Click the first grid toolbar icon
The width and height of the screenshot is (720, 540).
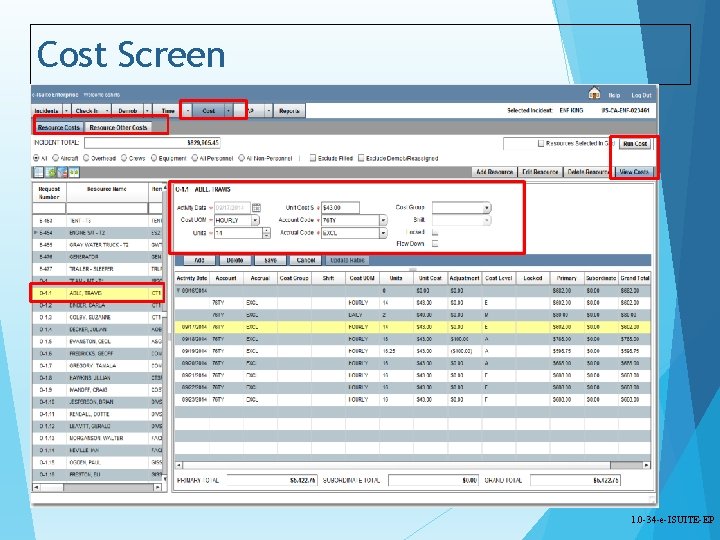point(39,172)
